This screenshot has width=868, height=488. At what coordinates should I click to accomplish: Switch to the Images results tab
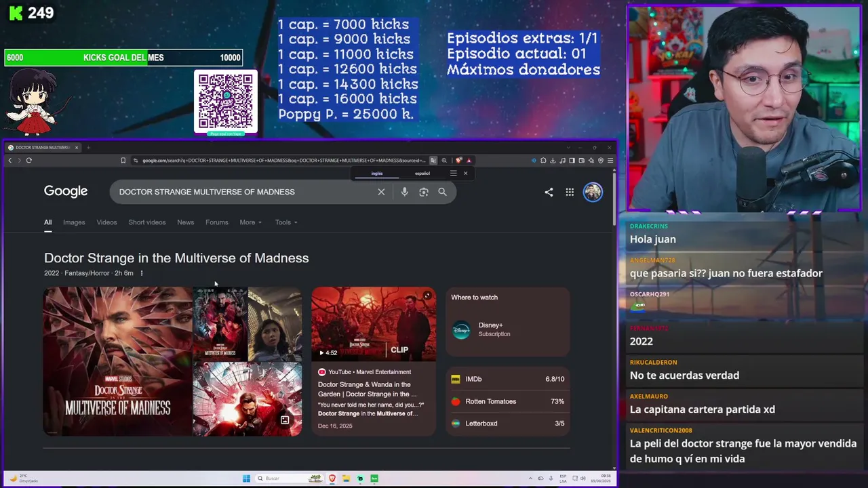pyautogui.click(x=74, y=222)
